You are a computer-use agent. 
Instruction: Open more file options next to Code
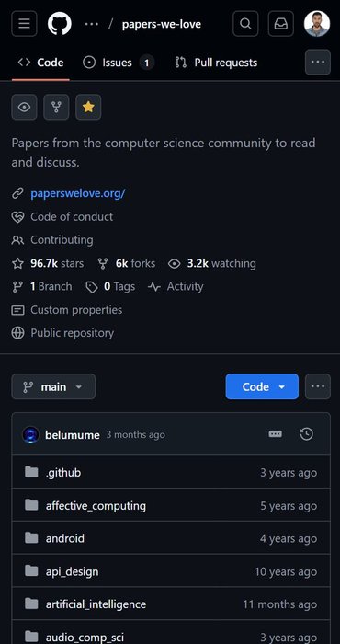tap(318, 386)
